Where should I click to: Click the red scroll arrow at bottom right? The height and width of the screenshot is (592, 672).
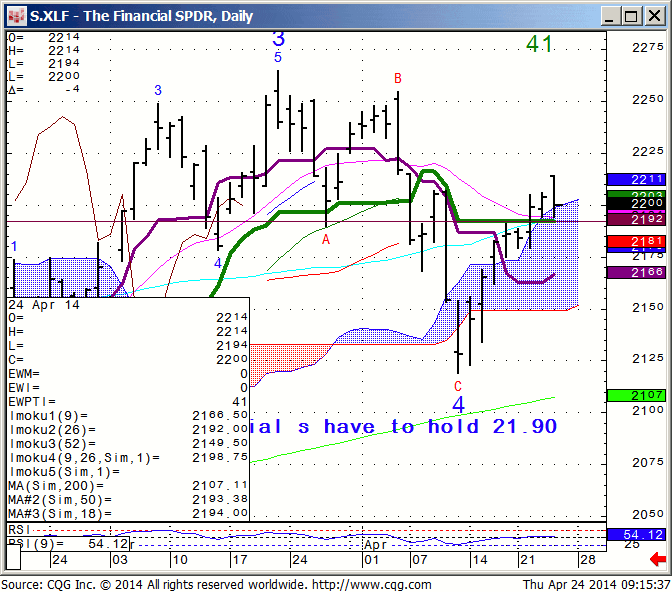coord(657,559)
